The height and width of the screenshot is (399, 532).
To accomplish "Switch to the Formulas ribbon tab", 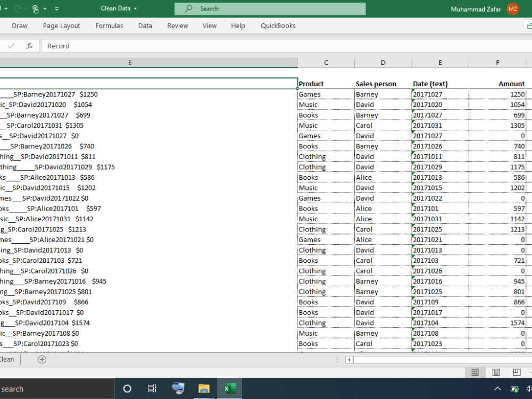I will pos(109,26).
